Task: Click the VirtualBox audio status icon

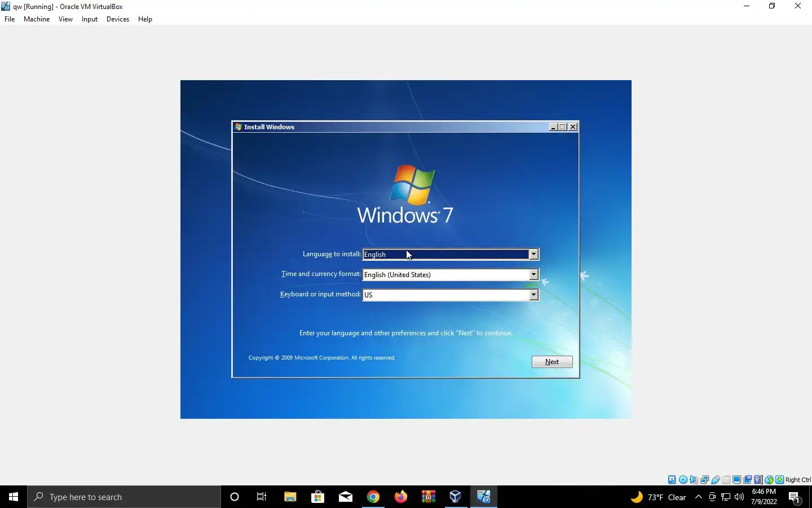Action: (x=693, y=480)
